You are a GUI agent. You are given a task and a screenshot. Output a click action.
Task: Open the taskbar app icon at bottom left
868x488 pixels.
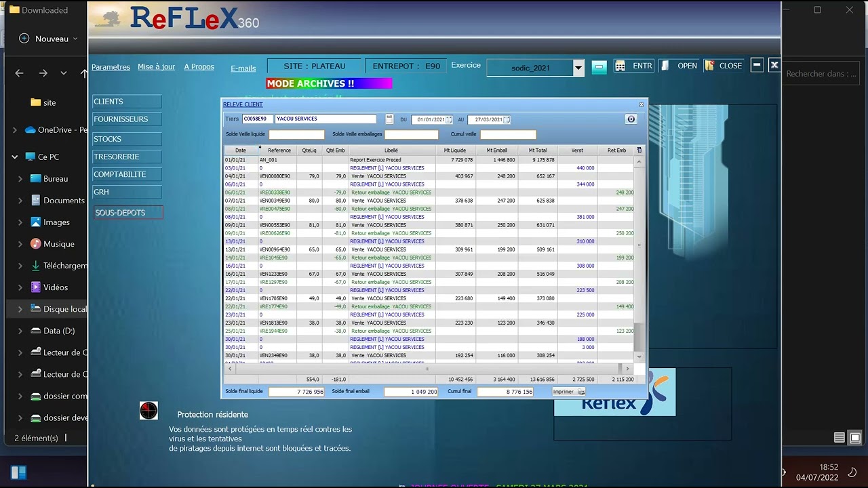coord(18,472)
